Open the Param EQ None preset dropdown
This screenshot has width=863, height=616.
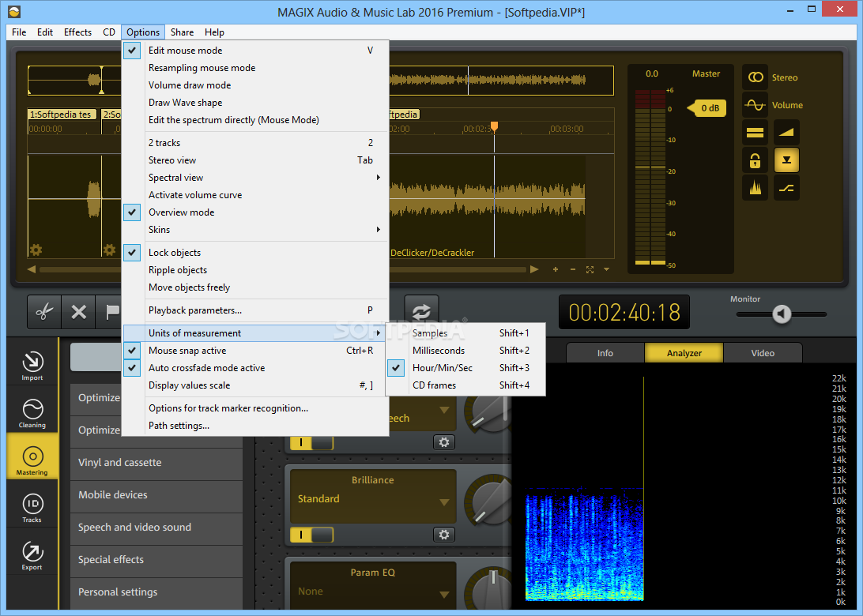pos(444,595)
